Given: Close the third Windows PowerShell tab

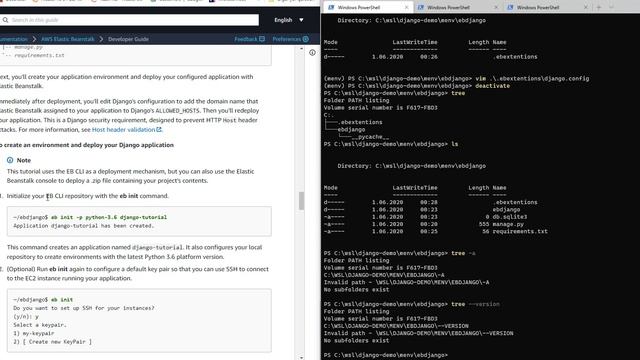Looking at the screenshot, I should tap(586, 7).
